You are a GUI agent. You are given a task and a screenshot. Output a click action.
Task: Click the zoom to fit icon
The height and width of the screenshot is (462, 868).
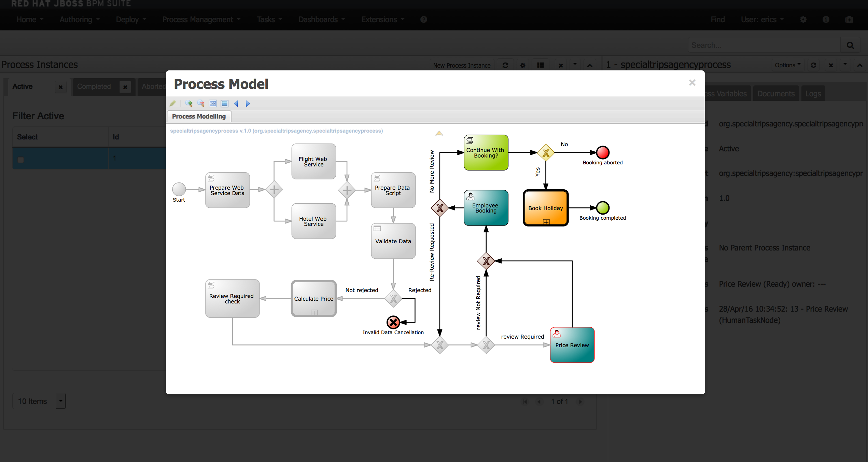224,103
